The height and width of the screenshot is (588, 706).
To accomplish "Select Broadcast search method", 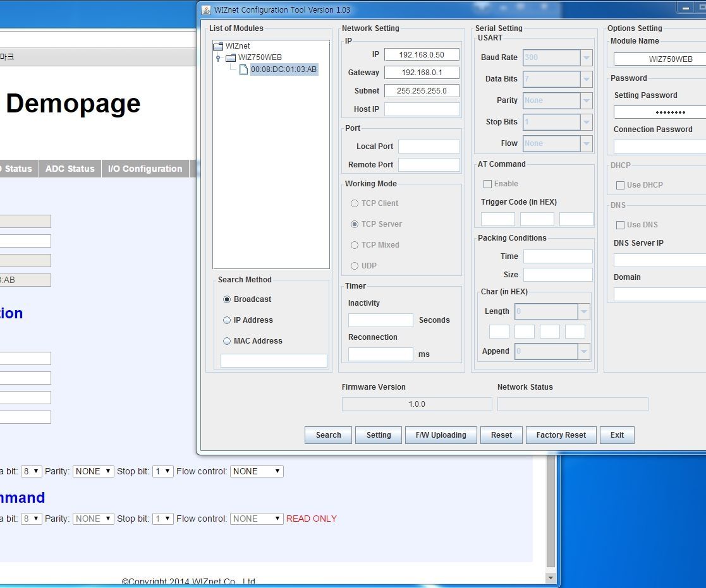I will click(x=227, y=299).
